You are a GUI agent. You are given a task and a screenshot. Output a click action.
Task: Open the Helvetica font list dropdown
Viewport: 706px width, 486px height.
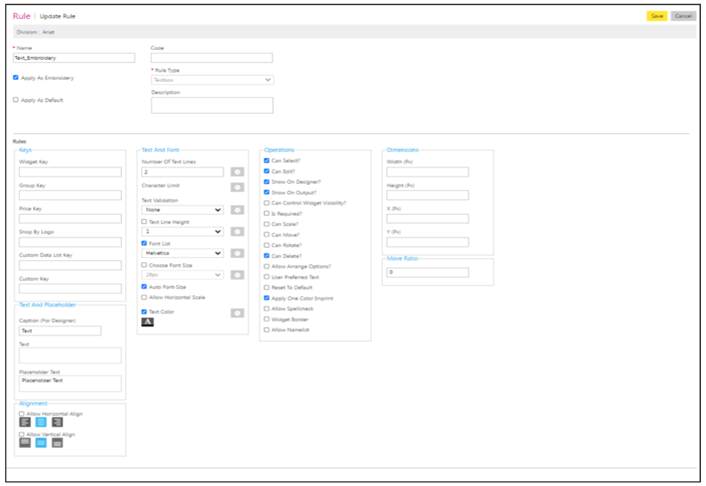[182, 253]
